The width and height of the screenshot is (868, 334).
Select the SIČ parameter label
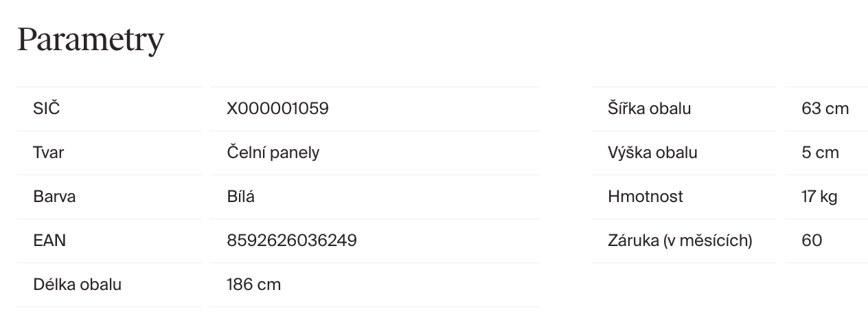(47, 109)
